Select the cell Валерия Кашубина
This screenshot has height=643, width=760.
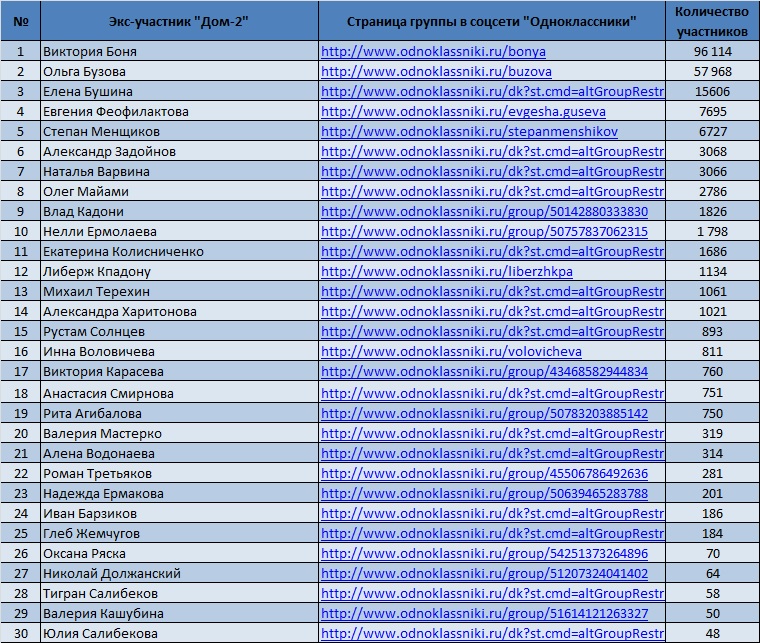point(179,613)
